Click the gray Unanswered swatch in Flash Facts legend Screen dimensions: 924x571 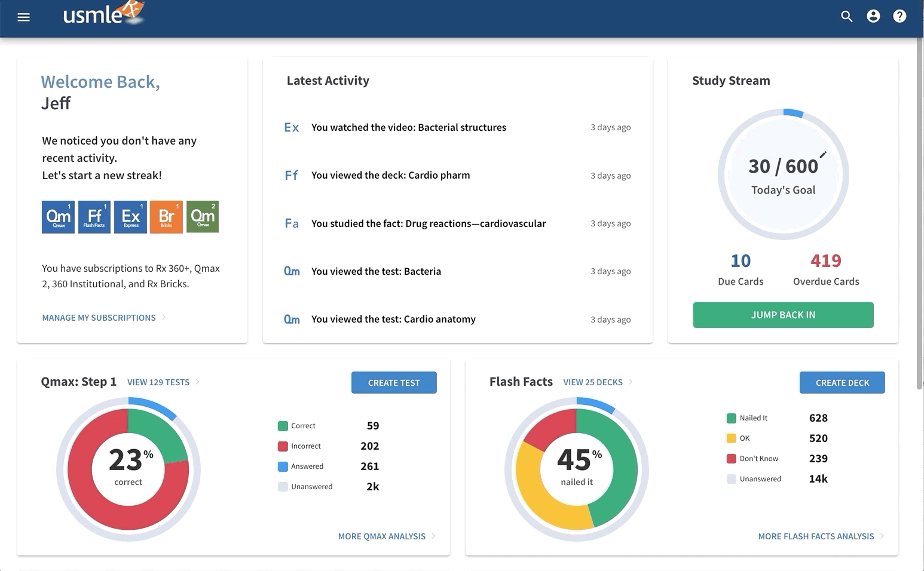pyautogui.click(x=731, y=479)
